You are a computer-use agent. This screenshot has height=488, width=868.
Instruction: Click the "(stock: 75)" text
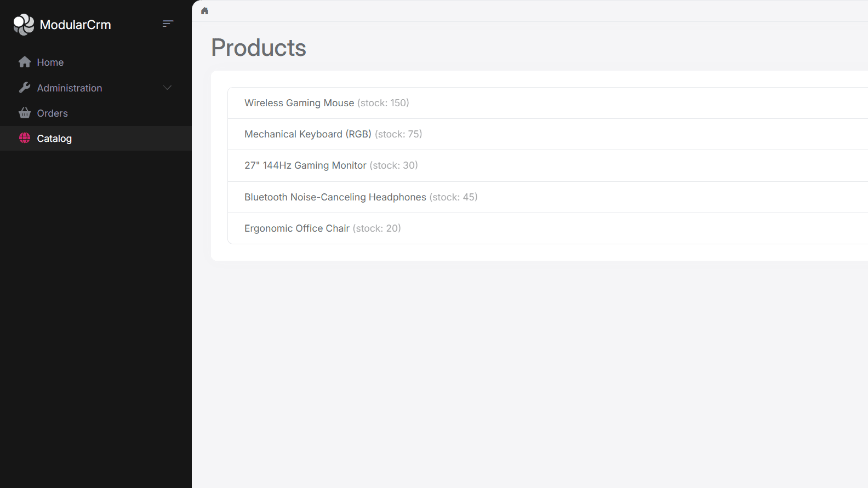point(398,134)
